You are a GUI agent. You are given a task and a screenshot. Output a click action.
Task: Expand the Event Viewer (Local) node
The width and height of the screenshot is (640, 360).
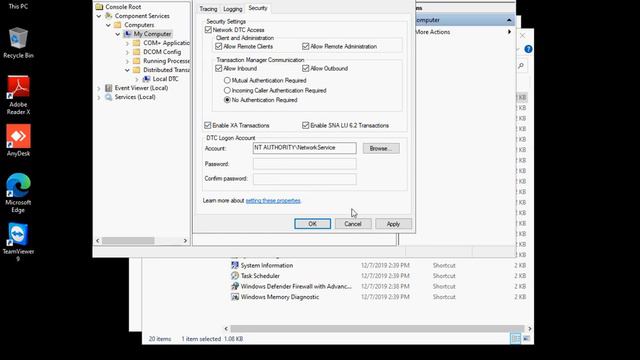[99, 88]
